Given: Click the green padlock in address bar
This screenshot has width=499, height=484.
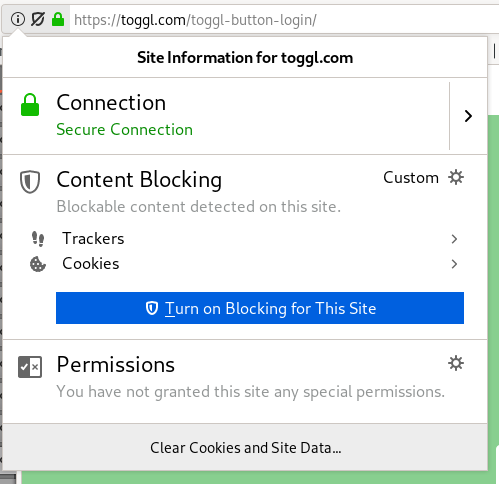Looking at the screenshot, I should point(58,19).
